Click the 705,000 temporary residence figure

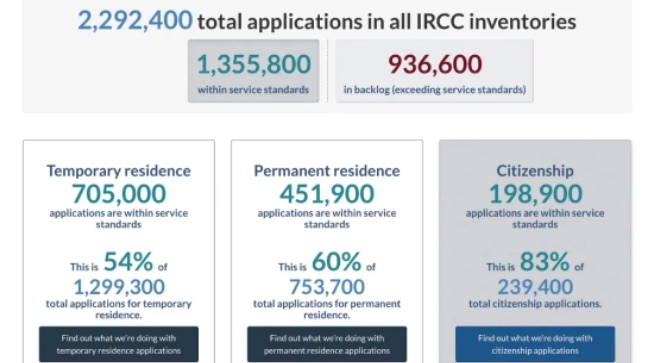point(119,194)
